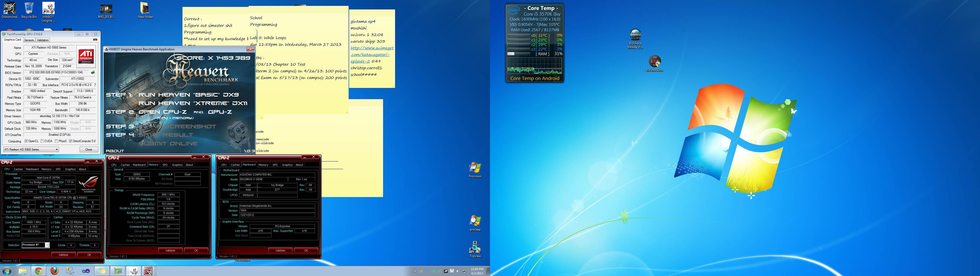Open the Recycle Bin icon
Viewport: 980px width, 276px height.
coord(29,10)
